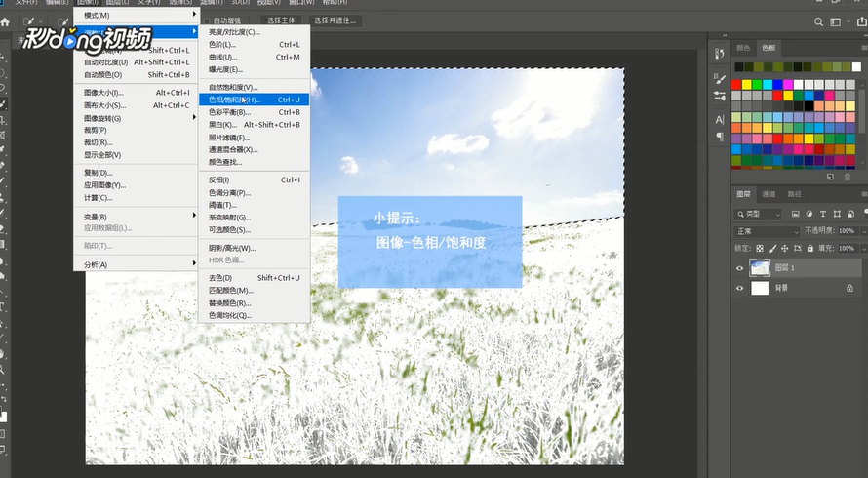Open the workspace layout switcher icon
Image resolution: width=868 pixels, height=478 pixels.
coord(836,22)
